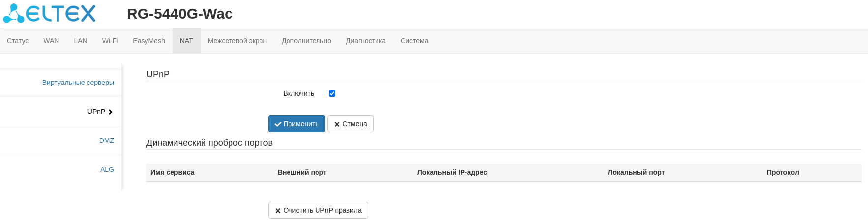The width and height of the screenshot is (868, 224).
Task: Switch to the WAN tab
Action: [51, 41]
